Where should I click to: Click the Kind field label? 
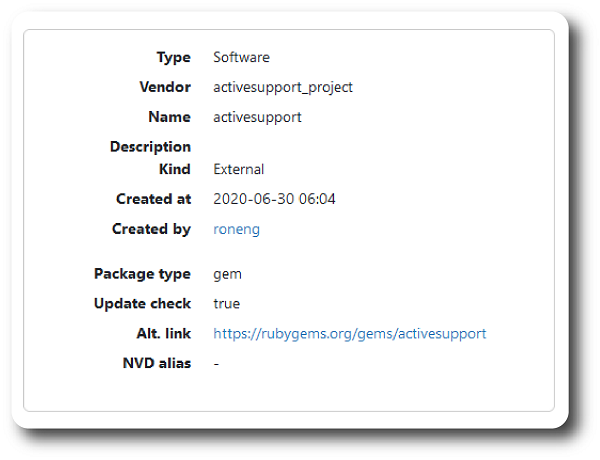174,169
